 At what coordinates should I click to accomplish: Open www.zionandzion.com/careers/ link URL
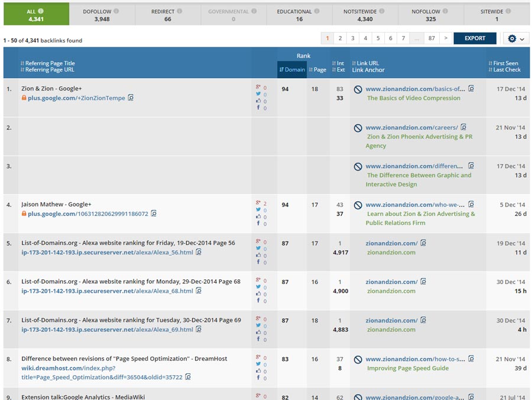pyautogui.click(x=411, y=127)
